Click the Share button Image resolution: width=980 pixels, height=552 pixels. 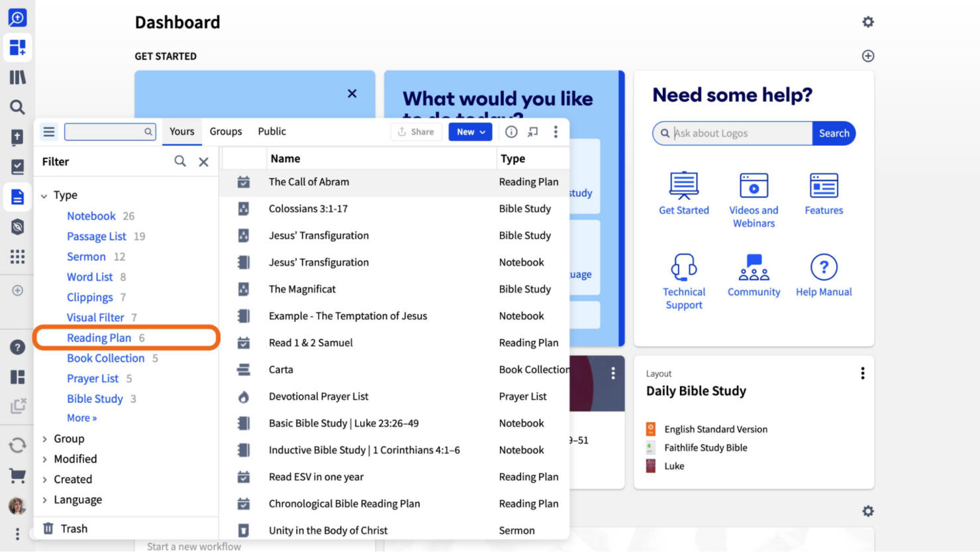pos(416,132)
